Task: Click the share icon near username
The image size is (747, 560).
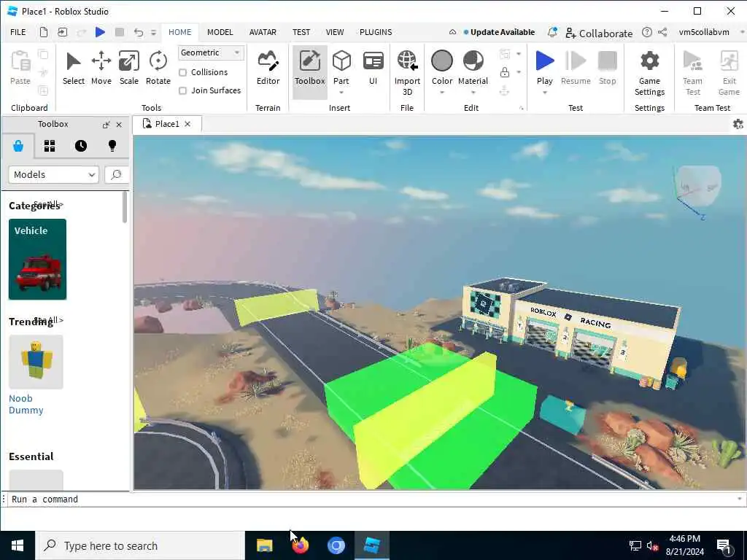Action: coord(662,32)
